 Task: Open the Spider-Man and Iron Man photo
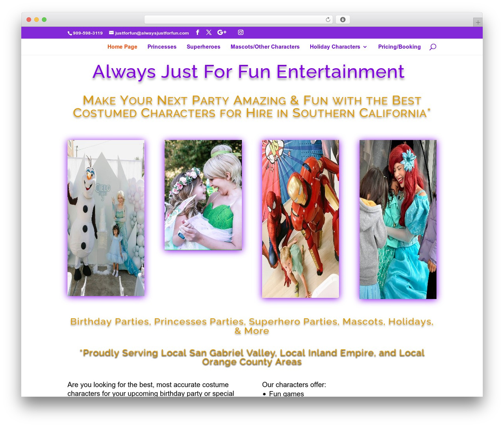point(300,219)
